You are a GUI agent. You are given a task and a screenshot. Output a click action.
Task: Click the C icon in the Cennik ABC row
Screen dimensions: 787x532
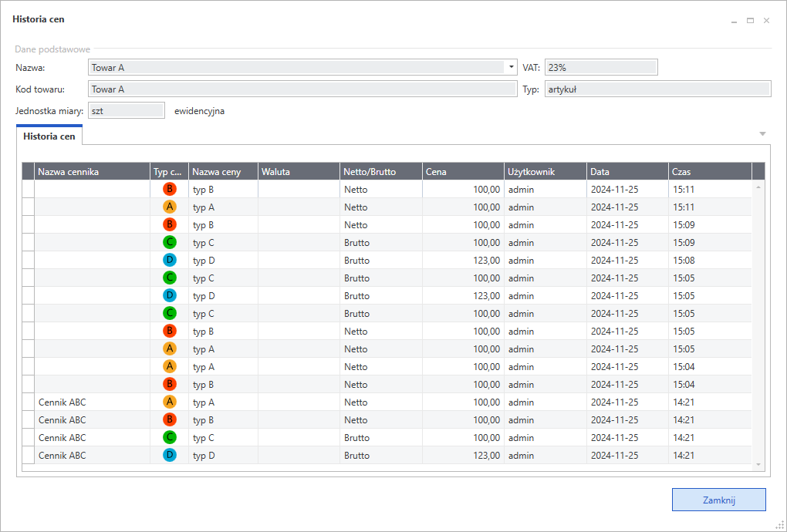click(x=170, y=437)
